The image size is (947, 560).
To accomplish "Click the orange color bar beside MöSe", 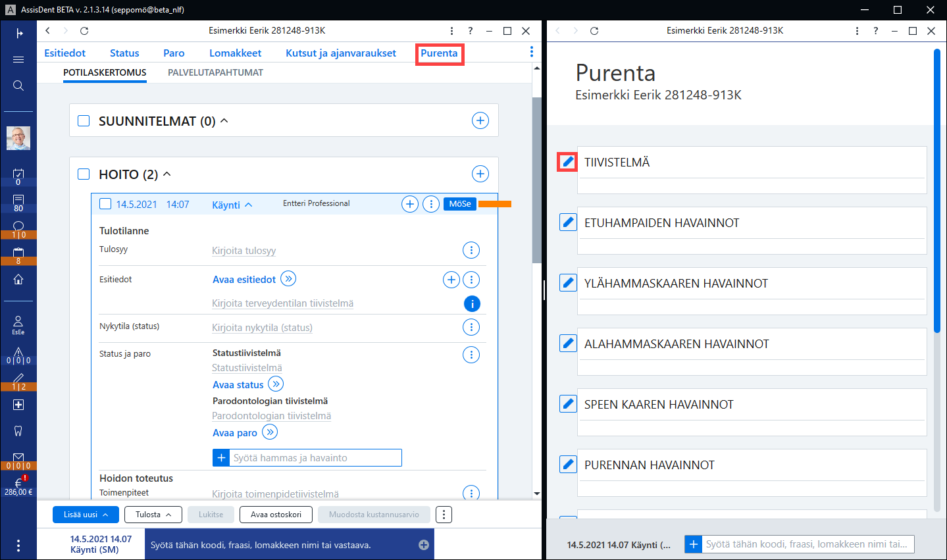I will (x=495, y=204).
